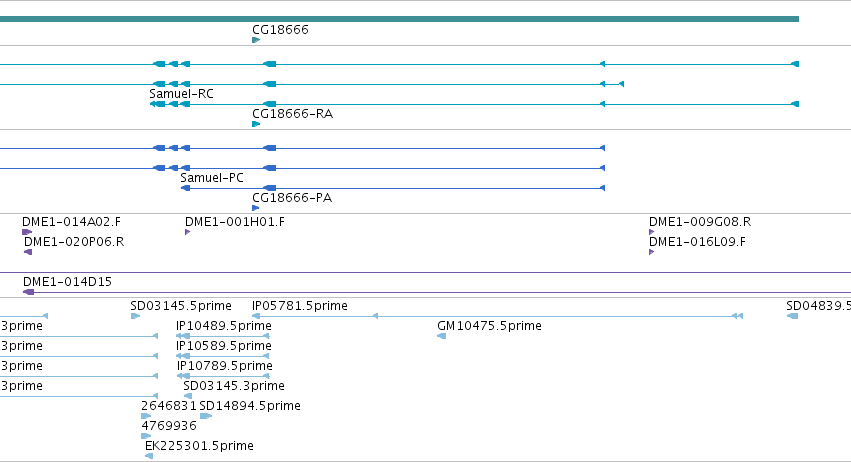The width and height of the screenshot is (851, 462).
Task: Click the EK225301.5prime arrow glyph
Action: (149, 457)
